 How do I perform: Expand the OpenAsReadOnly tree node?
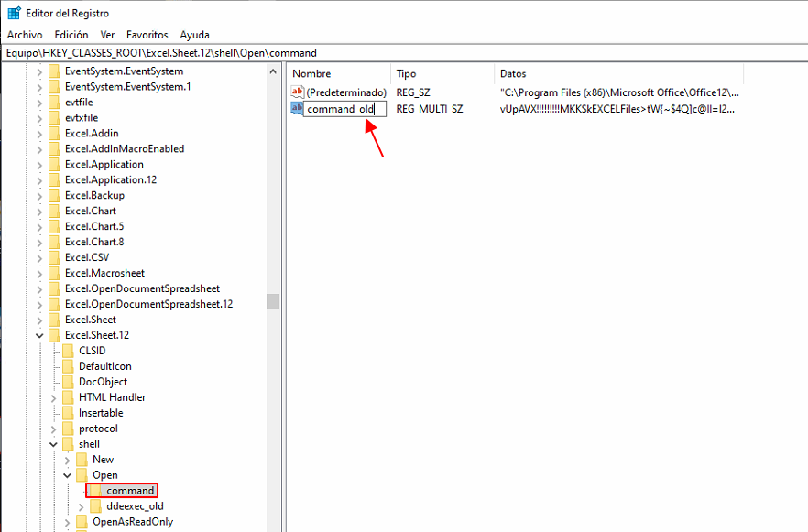pos(68,522)
